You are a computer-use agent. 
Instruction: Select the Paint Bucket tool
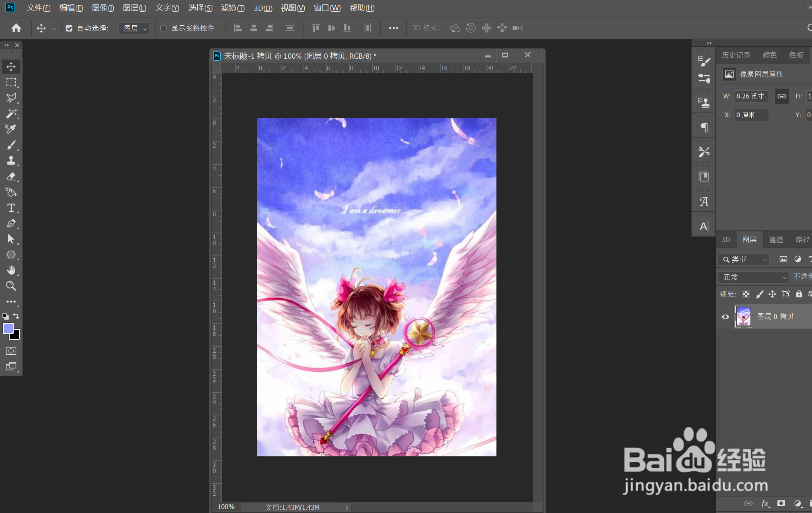click(11, 192)
